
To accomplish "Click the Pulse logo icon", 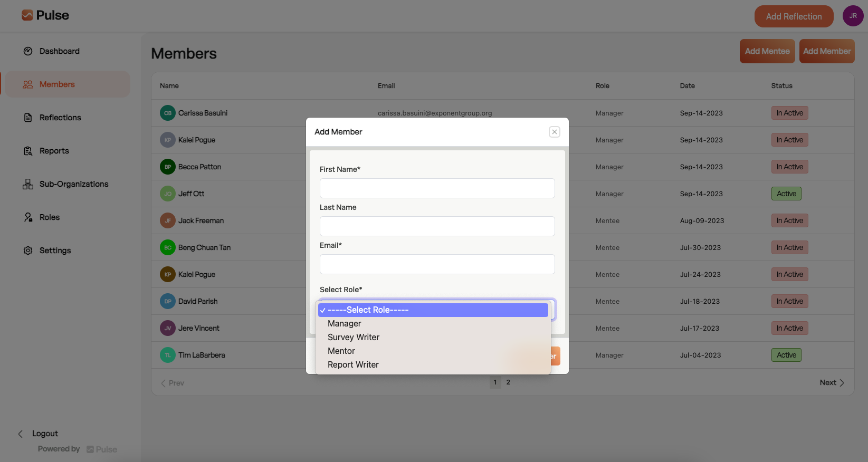I will [27, 15].
